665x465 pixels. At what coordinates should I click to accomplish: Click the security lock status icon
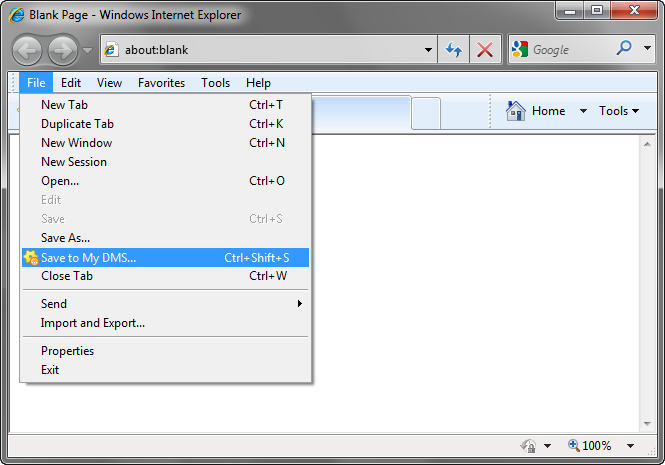coord(528,446)
